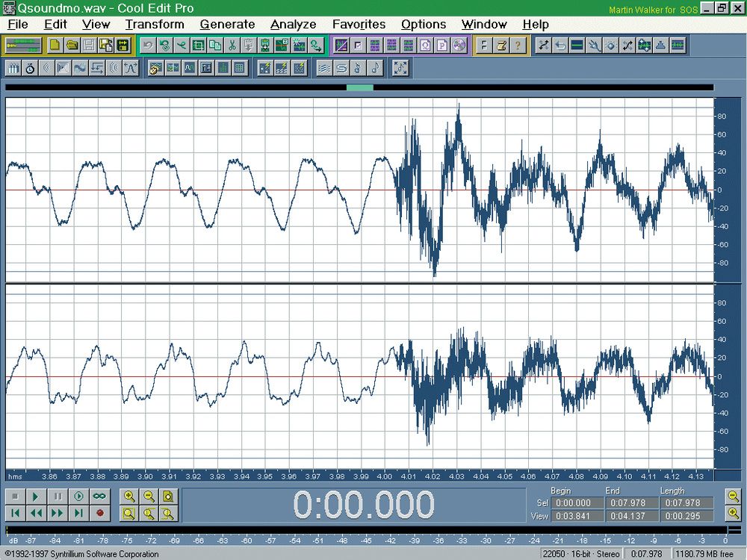Click the Fast Forward double-arrow button
The height and width of the screenshot is (560, 747).
(x=58, y=513)
